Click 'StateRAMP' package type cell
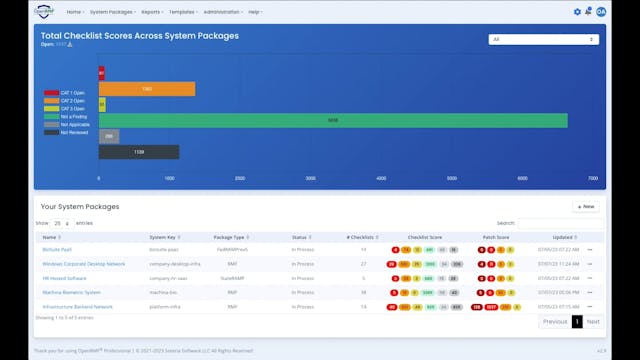 pyautogui.click(x=232, y=278)
